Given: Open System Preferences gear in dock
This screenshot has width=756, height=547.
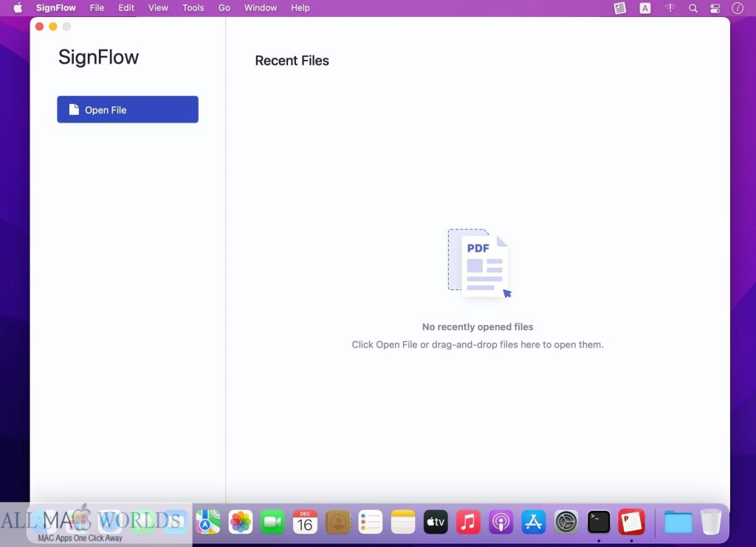Looking at the screenshot, I should click(x=566, y=522).
